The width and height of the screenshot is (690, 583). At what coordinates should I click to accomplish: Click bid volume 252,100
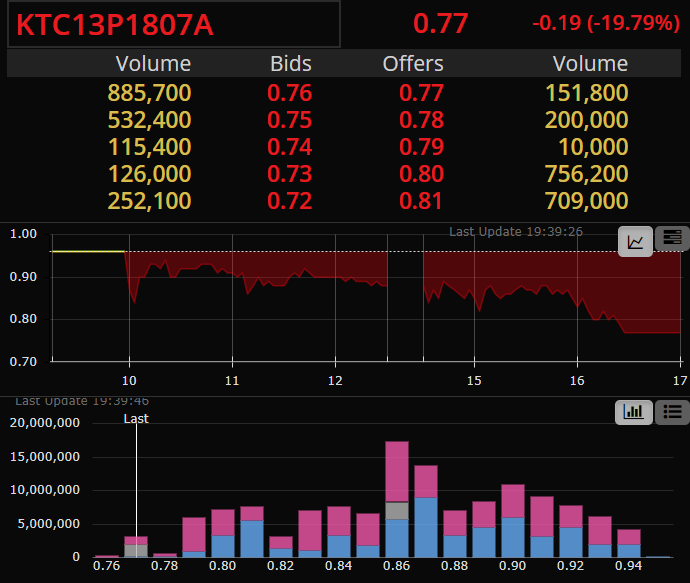(x=150, y=201)
